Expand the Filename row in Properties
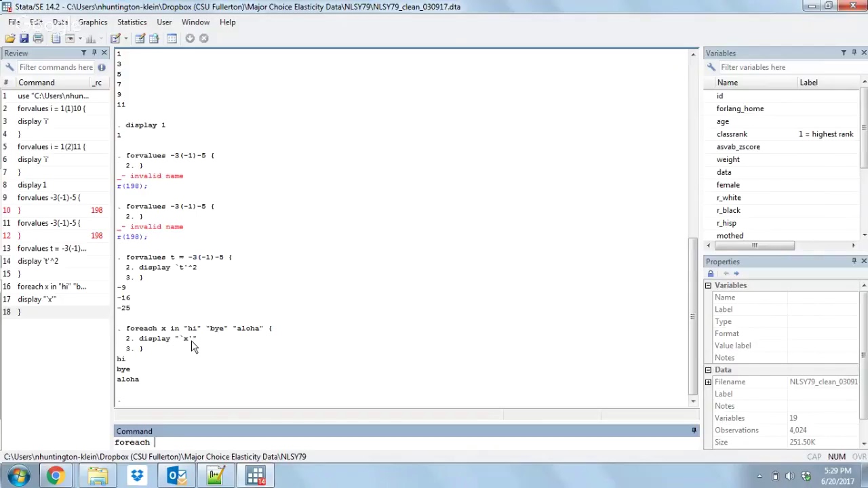 click(x=708, y=382)
